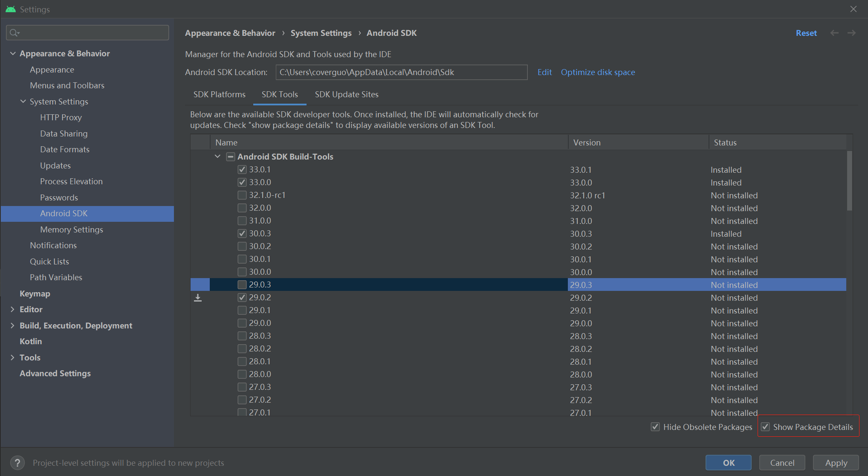Viewport: 868px width, 476px height.
Task: Click the pending download icon beside 29.0.2
Action: tap(198, 298)
